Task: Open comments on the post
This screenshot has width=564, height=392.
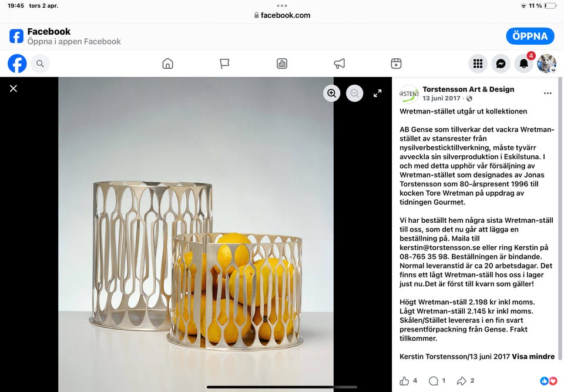Action: pos(434,381)
